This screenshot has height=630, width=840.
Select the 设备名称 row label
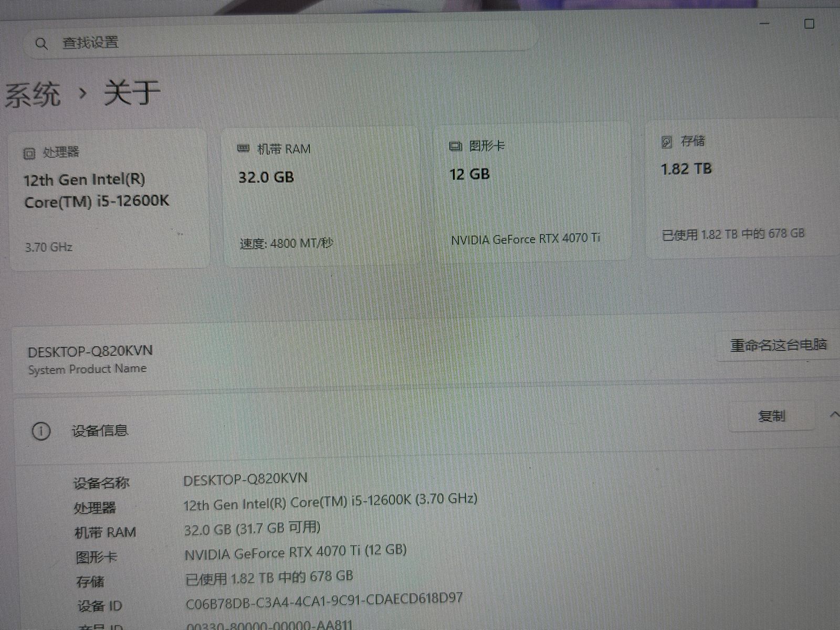101,483
